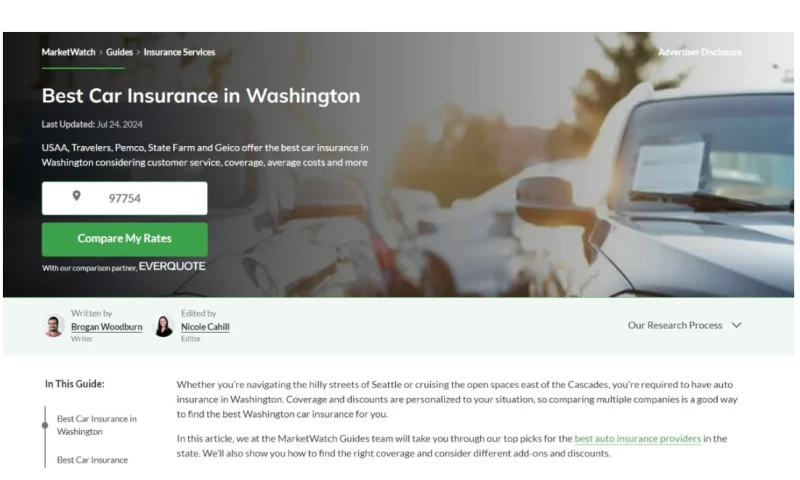
Task: Navigate to Insurance Services breadcrumb
Action: [x=179, y=52]
